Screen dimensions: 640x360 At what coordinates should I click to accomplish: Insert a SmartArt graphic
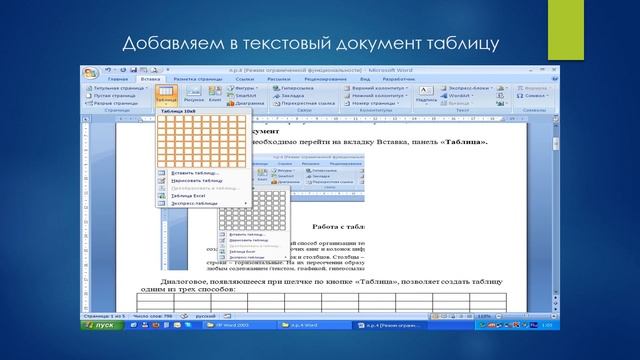click(242, 96)
